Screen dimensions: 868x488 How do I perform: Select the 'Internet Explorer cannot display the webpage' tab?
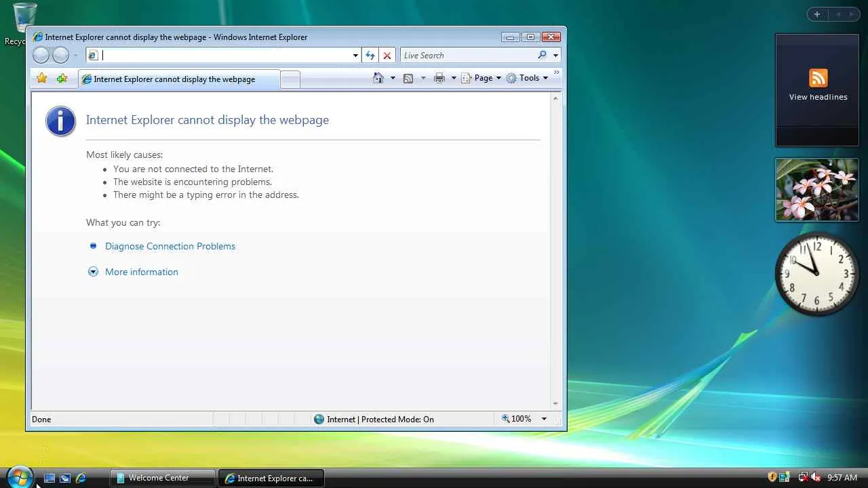(178, 79)
